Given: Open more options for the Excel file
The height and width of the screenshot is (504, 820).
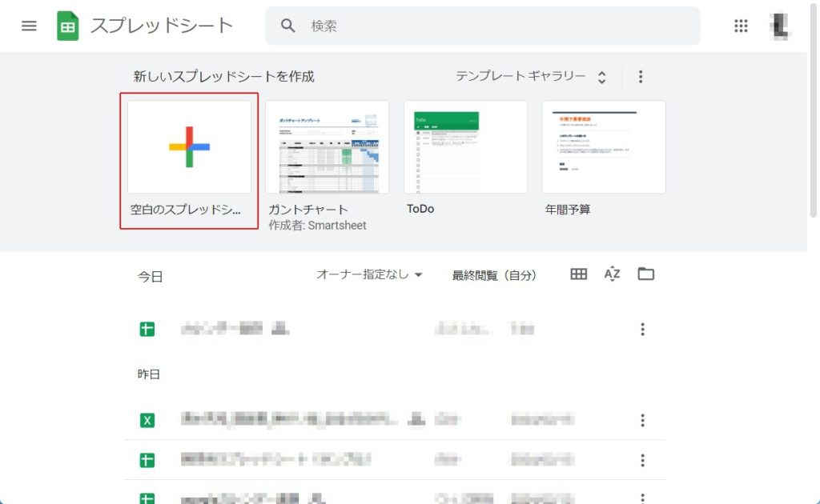Looking at the screenshot, I should [x=641, y=420].
